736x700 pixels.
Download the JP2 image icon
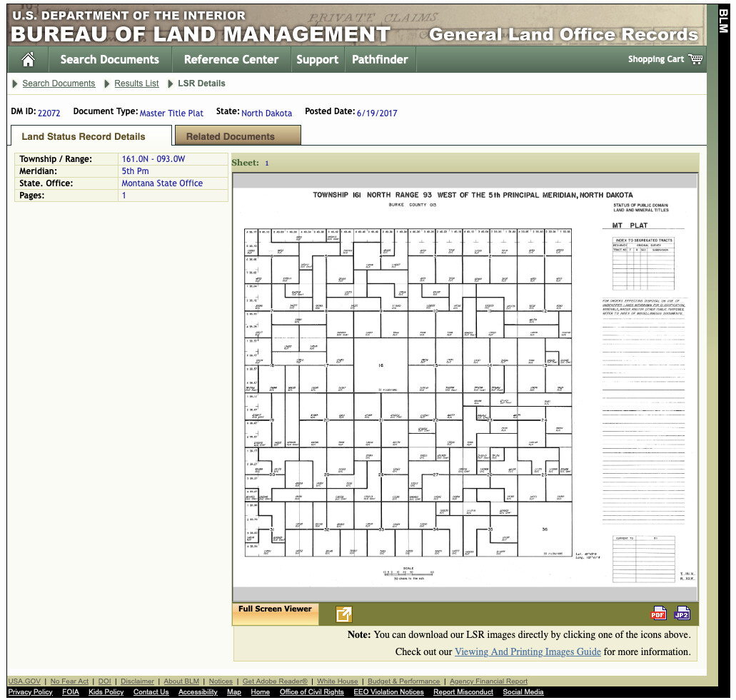click(682, 613)
